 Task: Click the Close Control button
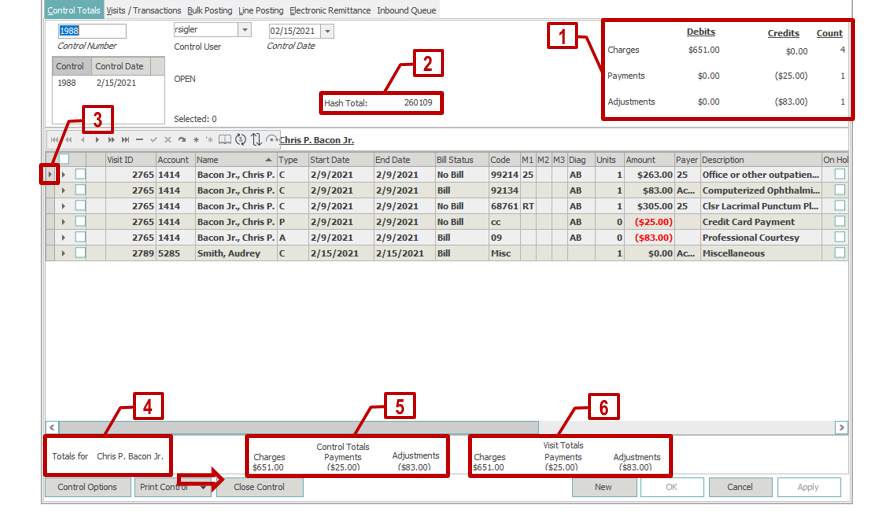(259, 487)
